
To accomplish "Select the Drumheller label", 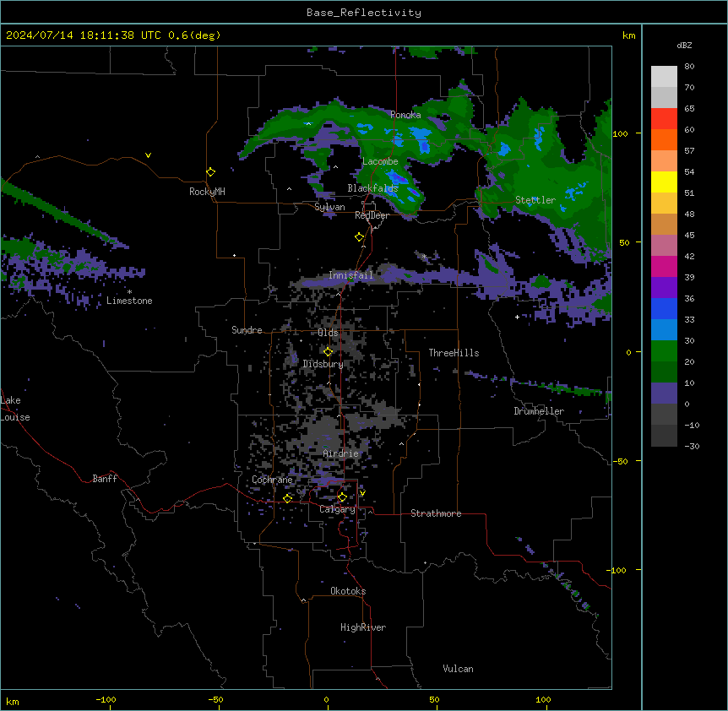I will (x=539, y=411).
